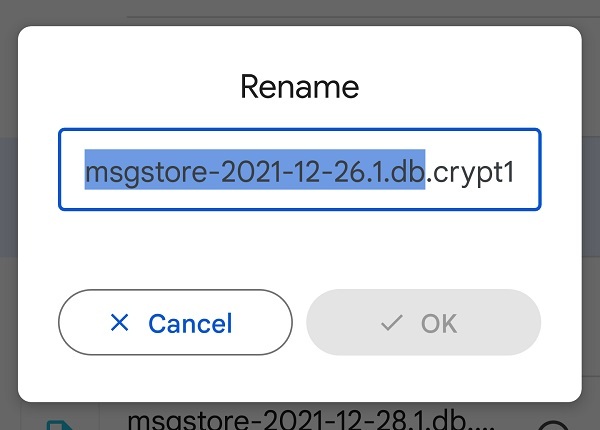Click the circular icon beside msgstore-2021-12-28 file

pos(553,425)
